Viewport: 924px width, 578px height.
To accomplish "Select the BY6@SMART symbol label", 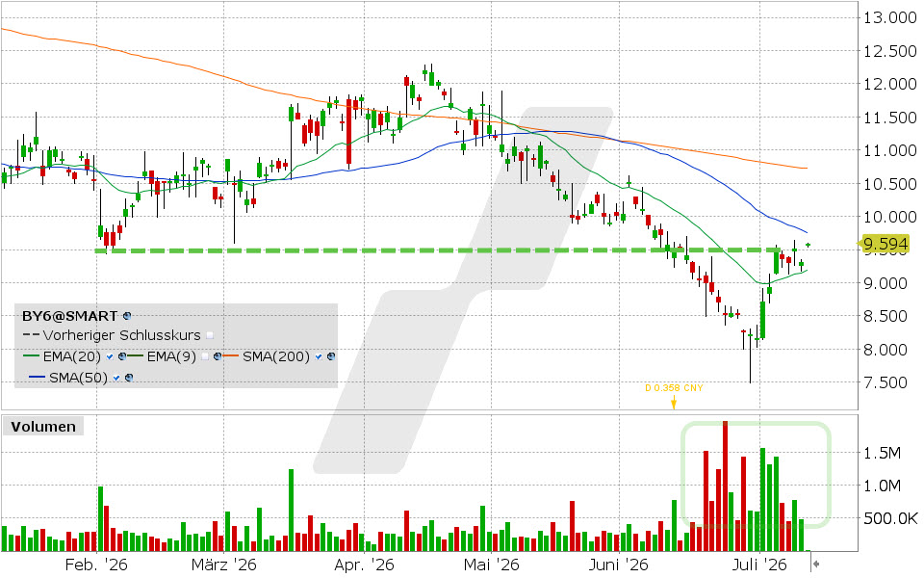I will 69,316.
